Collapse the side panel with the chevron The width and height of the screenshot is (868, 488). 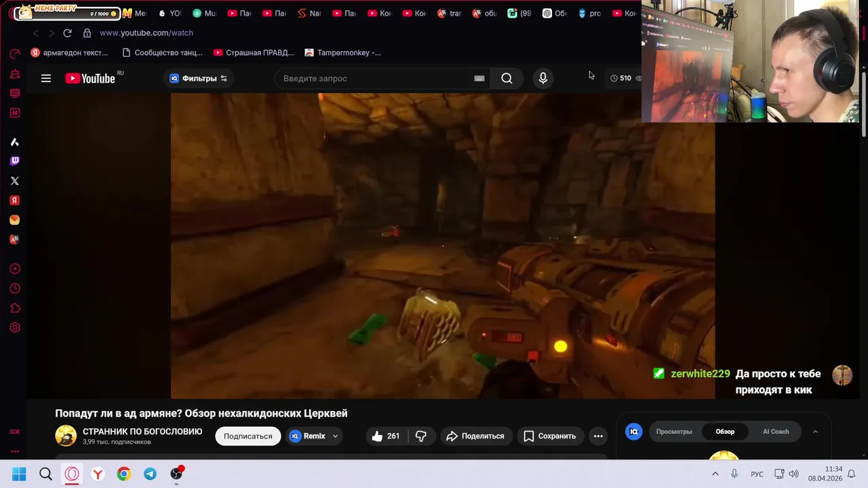pyautogui.click(x=815, y=432)
